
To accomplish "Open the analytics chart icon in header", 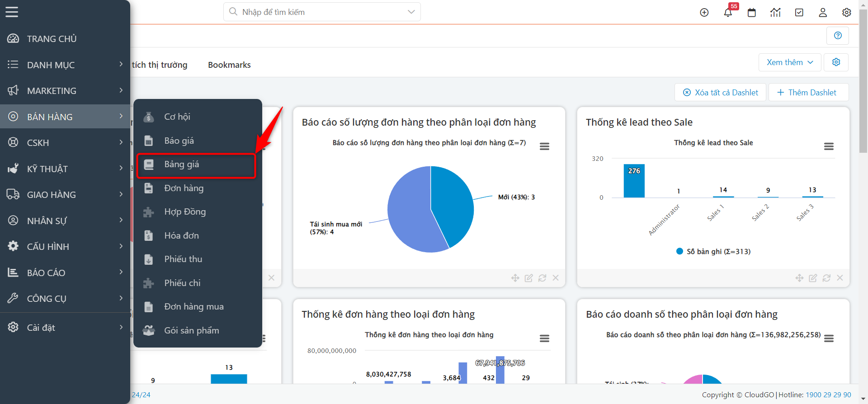I will click(775, 12).
